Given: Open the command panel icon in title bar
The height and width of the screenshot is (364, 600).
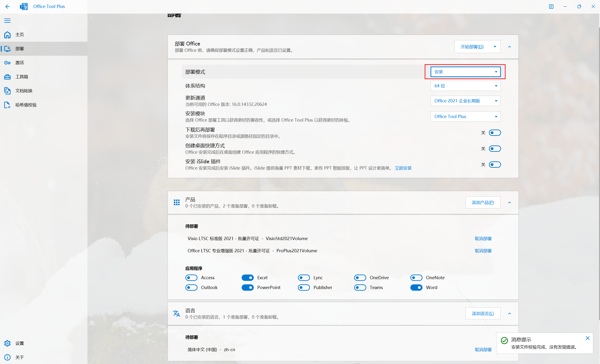Looking at the screenshot, I should point(551,7).
